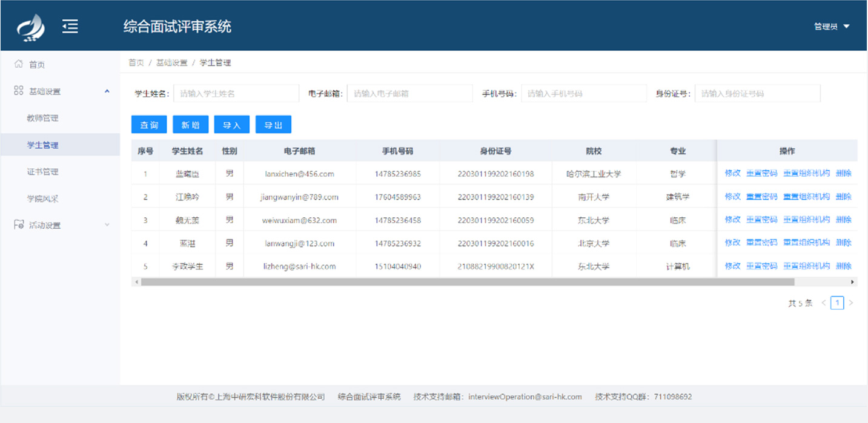Click 重置组织机构 for 魏无羡 row
The image size is (868, 423).
pyautogui.click(x=806, y=219)
